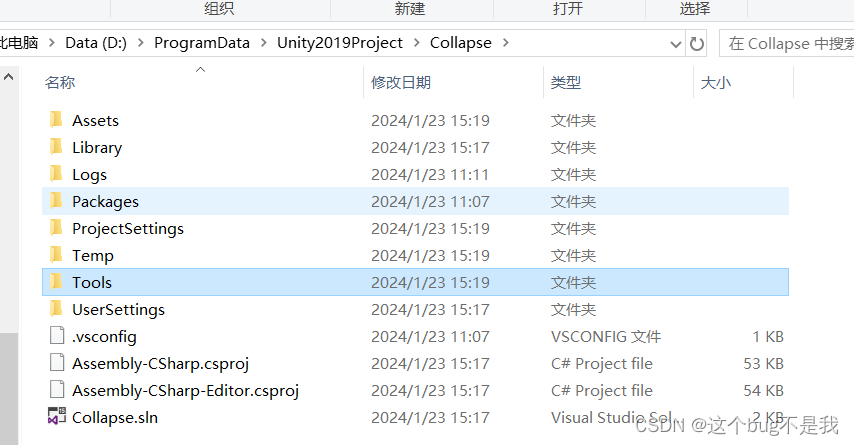Screen dimensions: 854x445
Task: Navigate to ProgramData in the breadcrumb
Action: tap(202, 42)
